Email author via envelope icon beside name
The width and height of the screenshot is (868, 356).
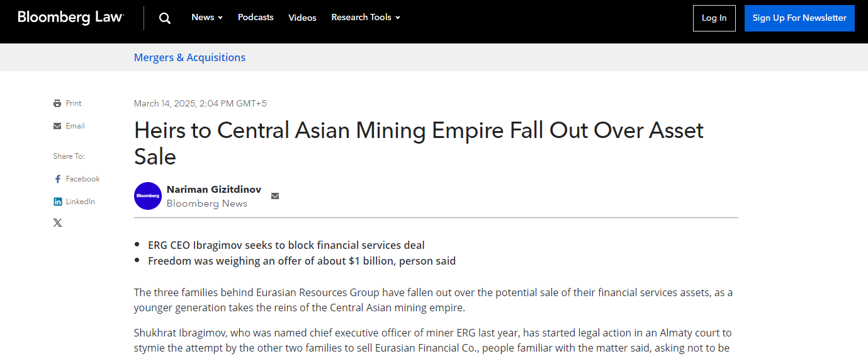(275, 196)
